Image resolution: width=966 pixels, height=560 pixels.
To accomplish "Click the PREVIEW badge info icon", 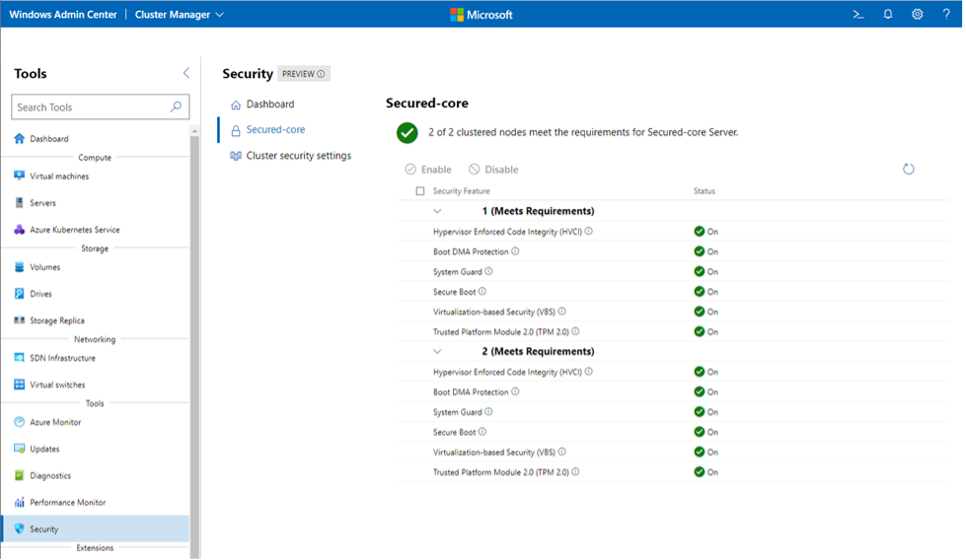I will coord(321,74).
